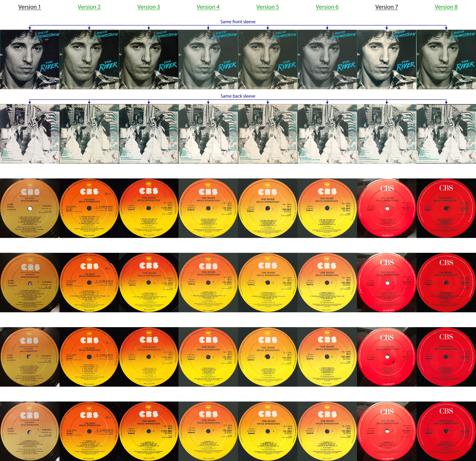Select Version 4 back sleeve wedding photo
Viewport: 476px width, 461px height.
click(208, 134)
